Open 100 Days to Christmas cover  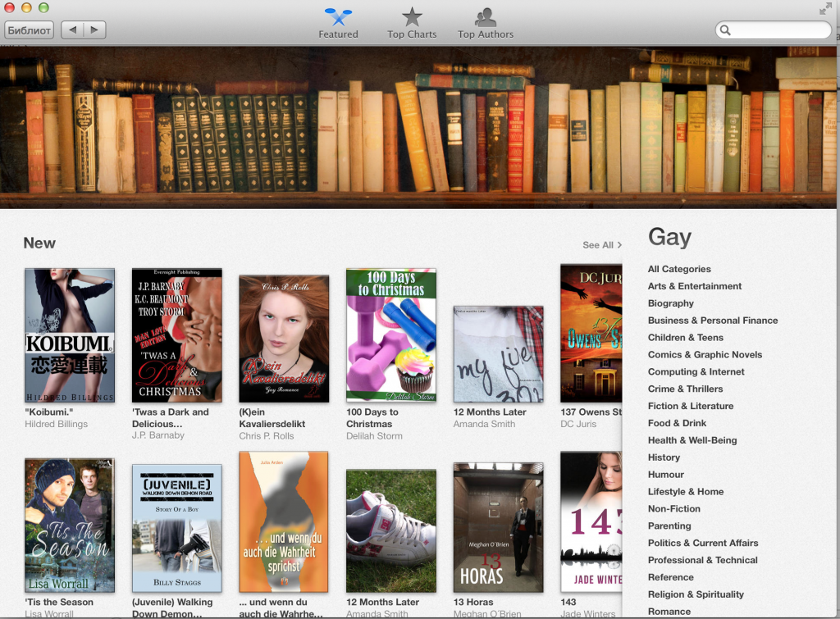pyautogui.click(x=391, y=335)
